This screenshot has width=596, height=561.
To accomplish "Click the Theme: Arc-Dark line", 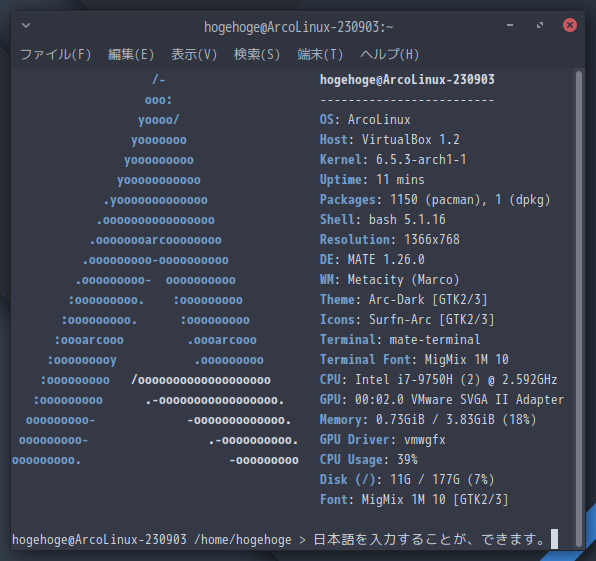I will [404, 300].
